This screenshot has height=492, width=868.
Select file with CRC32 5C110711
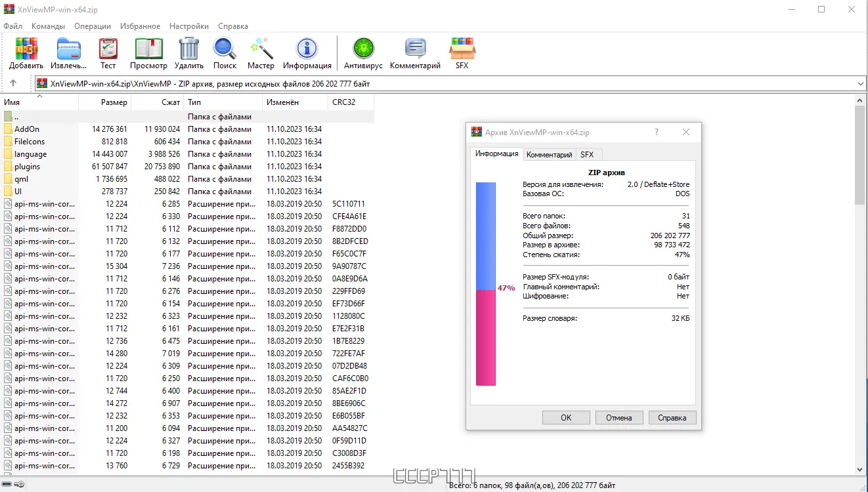[x=188, y=204]
